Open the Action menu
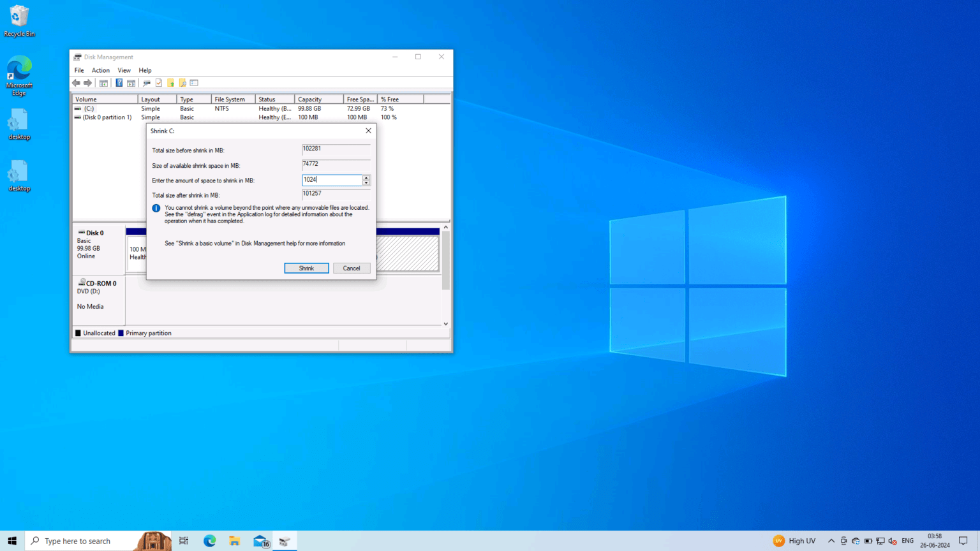980x551 pixels. pyautogui.click(x=100, y=70)
